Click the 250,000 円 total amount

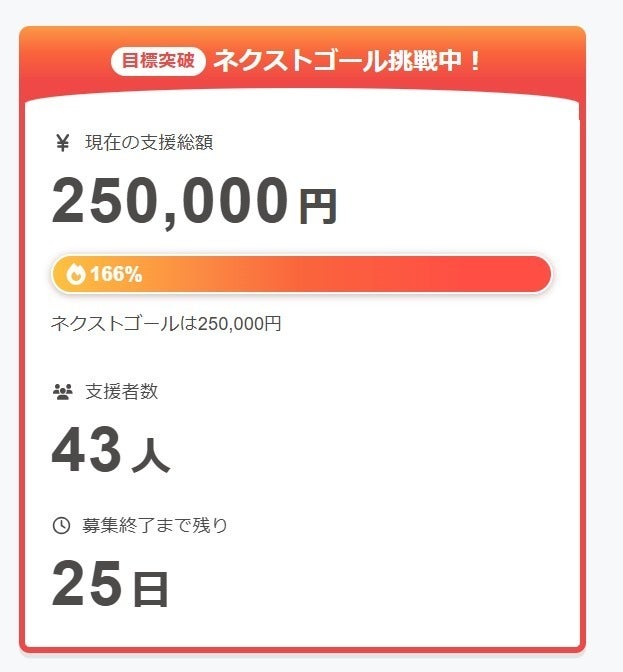194,201
